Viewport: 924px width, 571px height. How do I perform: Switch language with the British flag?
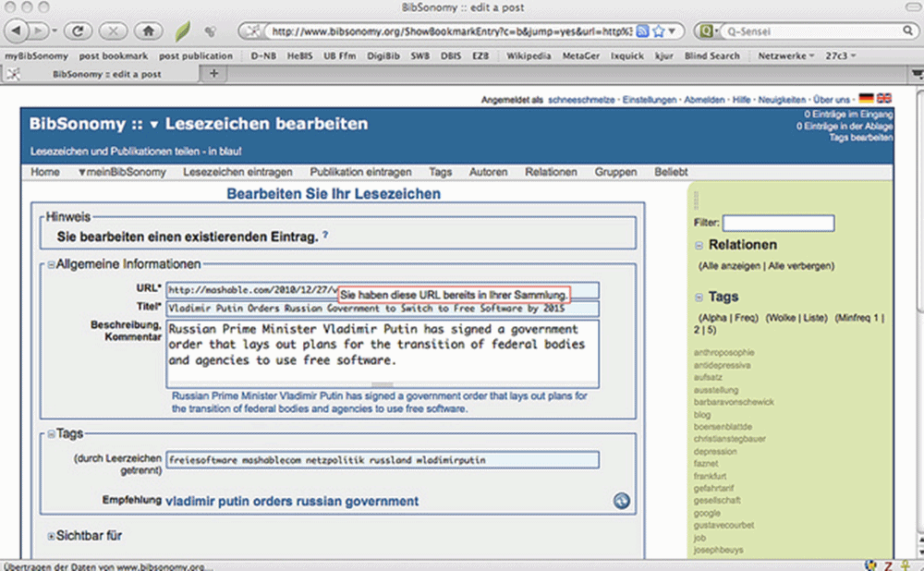[x=884, y=99]
